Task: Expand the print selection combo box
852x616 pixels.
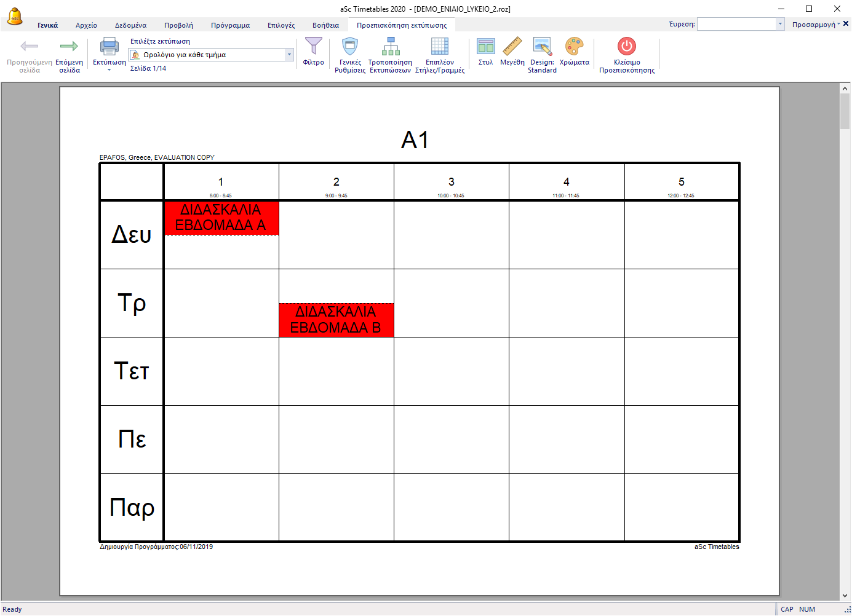Action: point(289,55)
